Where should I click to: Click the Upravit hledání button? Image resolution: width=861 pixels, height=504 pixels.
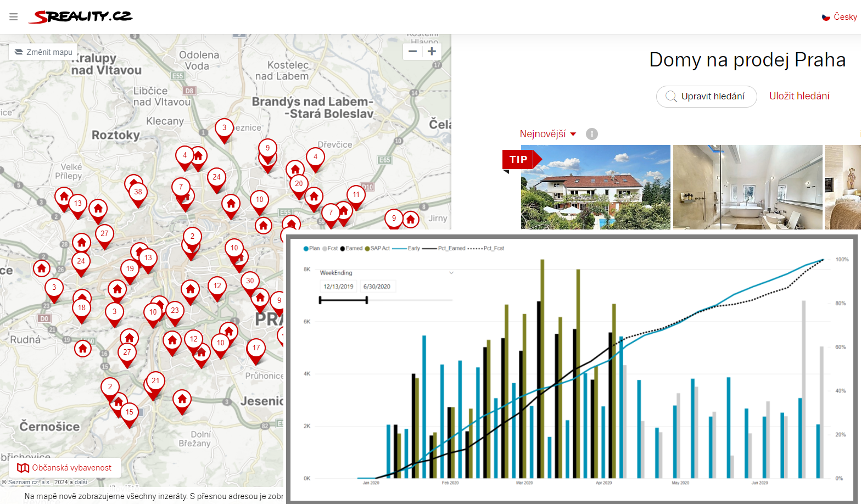point(706,97)
